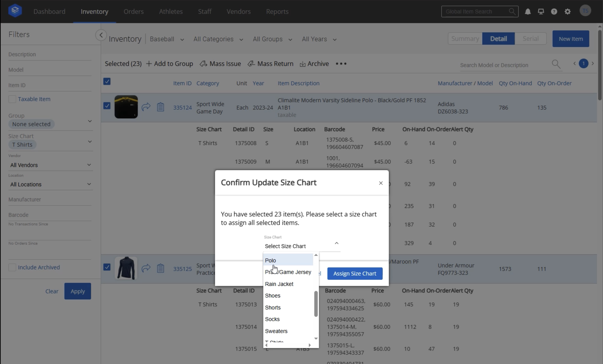Image resolution: width=603 pixels, height=364 pixels.
Task: Click the three-dots more actions icon
Action: coord(341,64)
